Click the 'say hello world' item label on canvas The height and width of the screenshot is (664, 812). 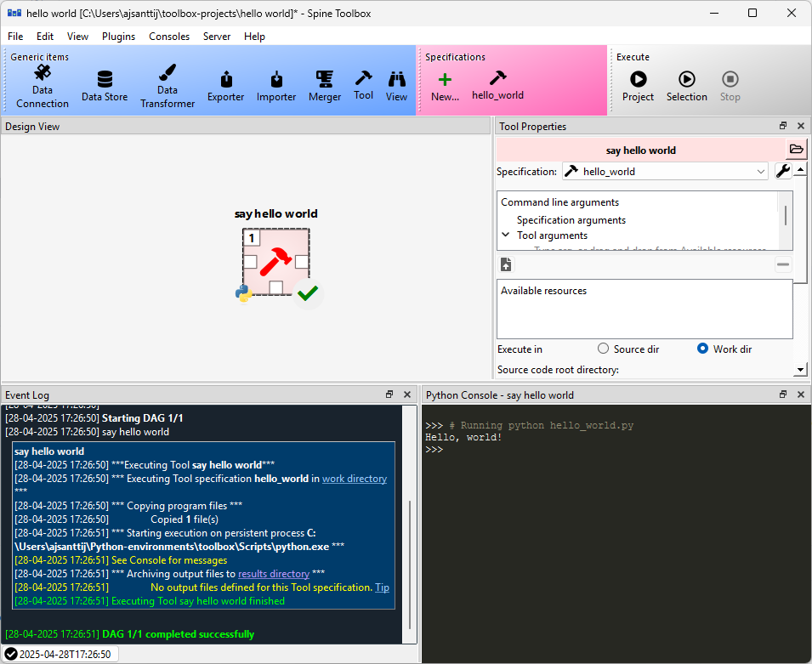pos(275,213)
